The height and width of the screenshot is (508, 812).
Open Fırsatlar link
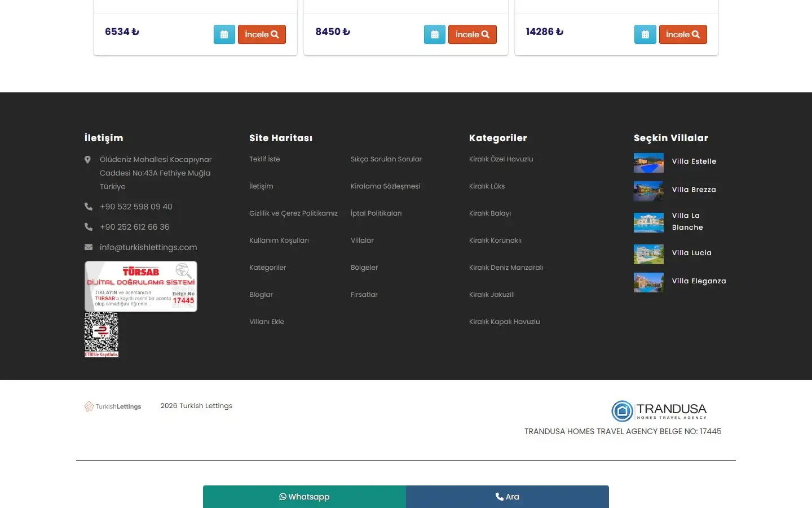(x=364, y=295)
